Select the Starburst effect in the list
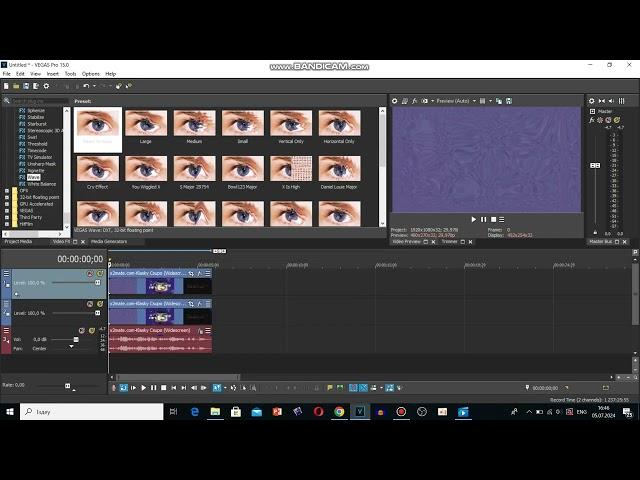Image resolution: width=640 pixels, height=480 pixels. (x=37, y=124)
